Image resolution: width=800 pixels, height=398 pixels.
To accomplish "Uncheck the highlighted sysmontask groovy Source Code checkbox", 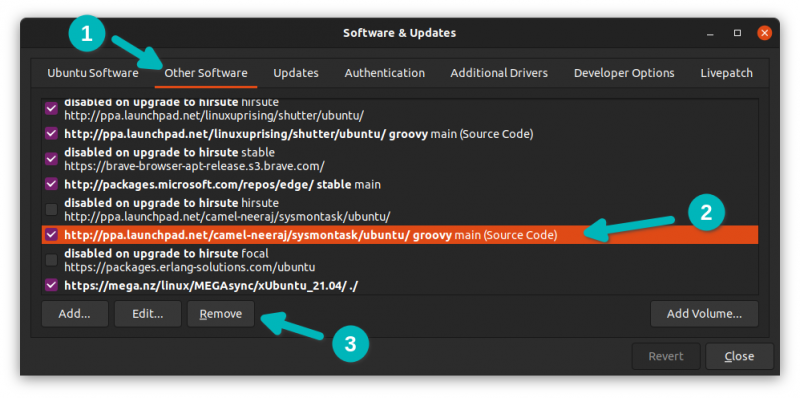I will pyautogui.click(x=52, y=235).
